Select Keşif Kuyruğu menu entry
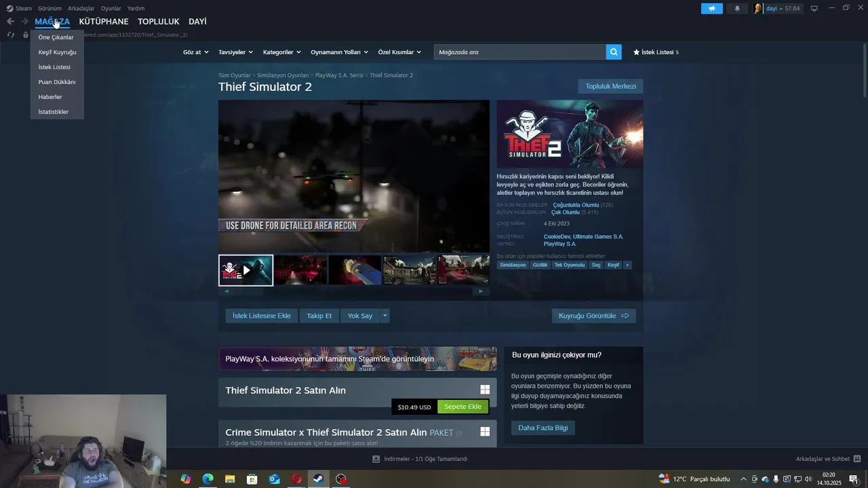Image resolution: width=868 pixels, height=488 pixels. coord(57,52)
